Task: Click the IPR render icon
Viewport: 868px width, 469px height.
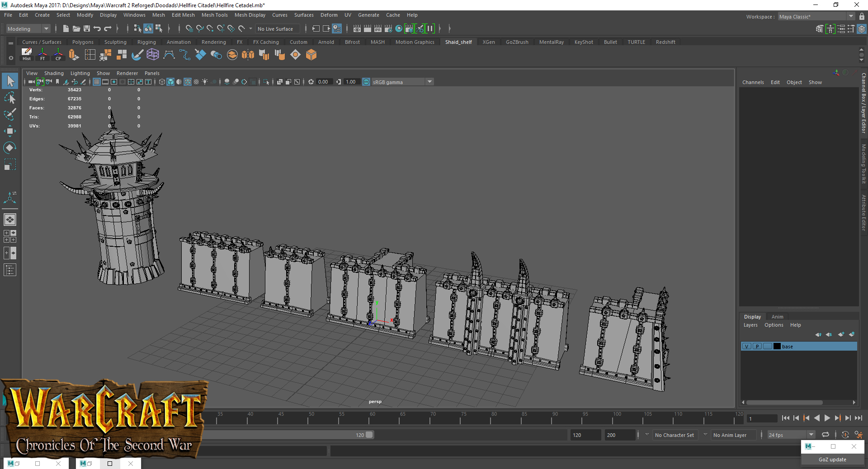Action: 378,28
